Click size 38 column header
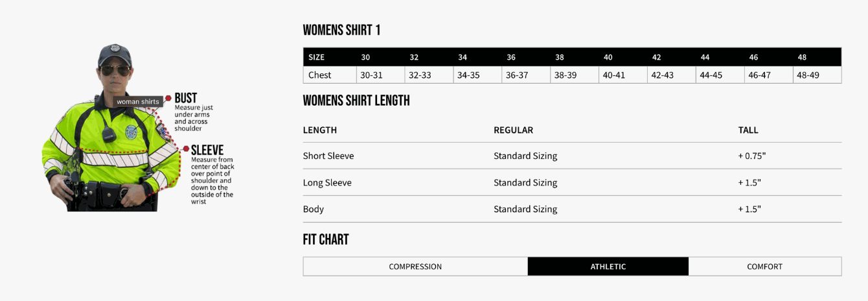The height and width of the screenshot is (301, 868). click(560, 57)
